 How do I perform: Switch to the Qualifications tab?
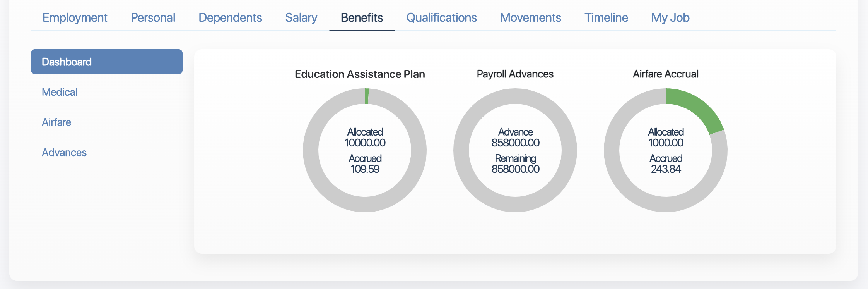(x=441, y=17)
